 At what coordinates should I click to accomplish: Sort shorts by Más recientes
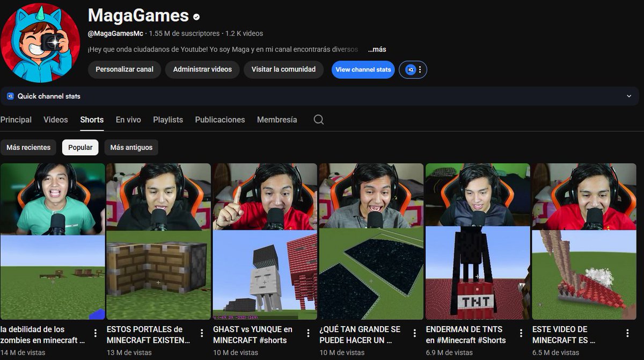pyautogui.click(x=28, y=147)
